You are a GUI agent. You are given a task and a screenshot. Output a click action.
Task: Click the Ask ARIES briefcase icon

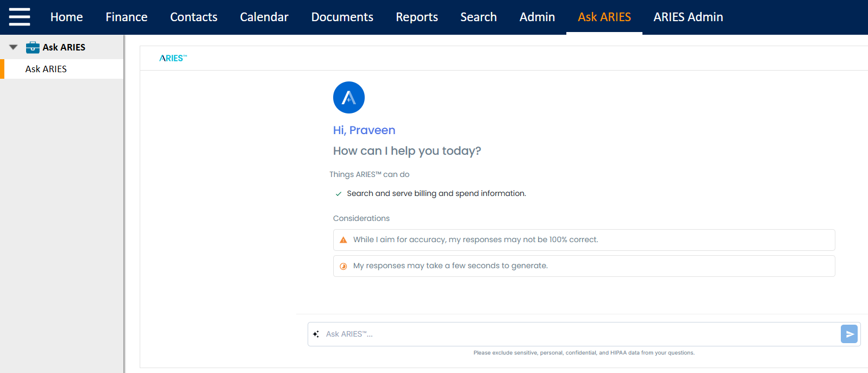click(x=33, y=47)
